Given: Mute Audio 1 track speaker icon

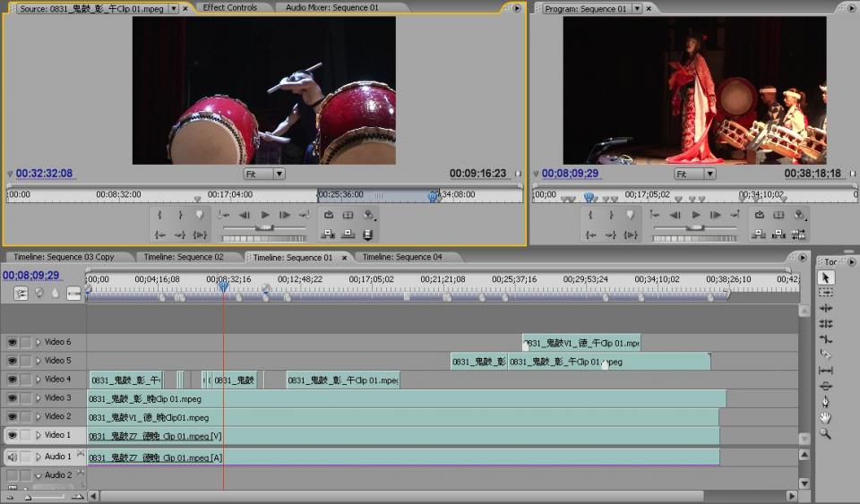Looking at the screenshot, I should tap(12, 457).
